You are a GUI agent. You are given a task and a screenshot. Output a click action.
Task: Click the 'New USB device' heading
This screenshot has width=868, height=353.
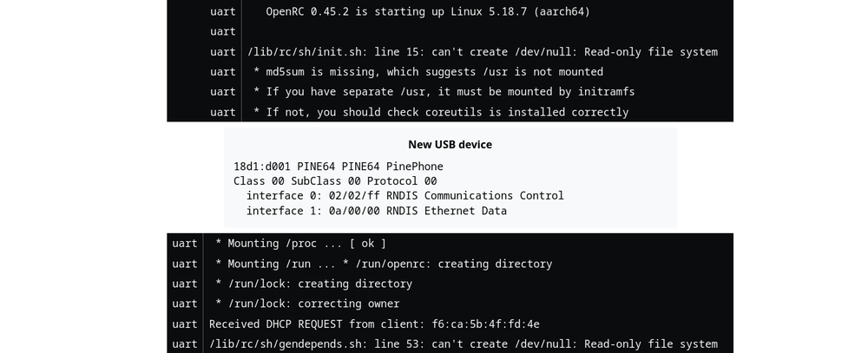450,144
